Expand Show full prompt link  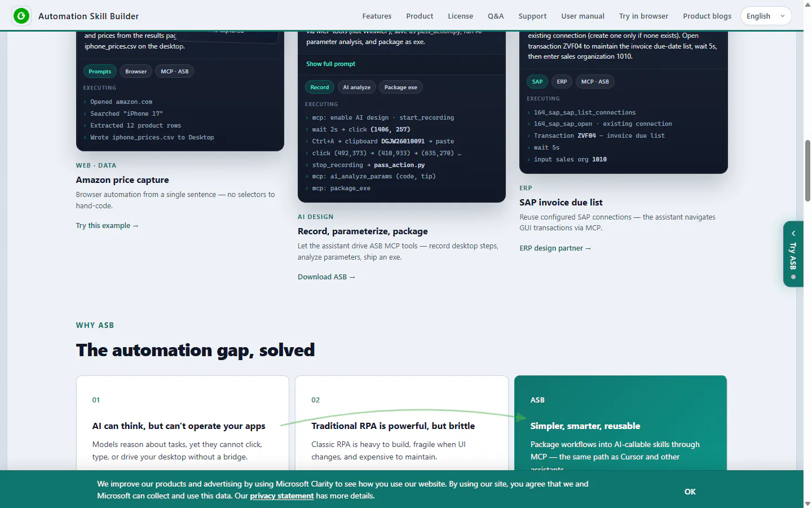coord(330,64)
